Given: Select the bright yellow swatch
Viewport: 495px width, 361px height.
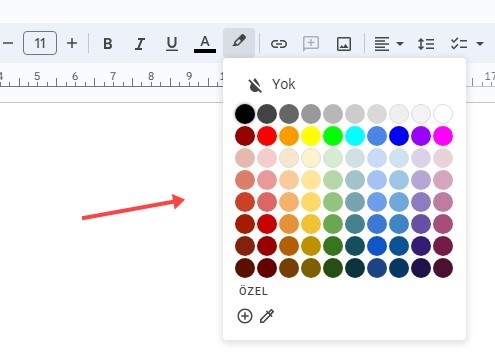Looking at the screenshot, I should click(x=311, y=136).
